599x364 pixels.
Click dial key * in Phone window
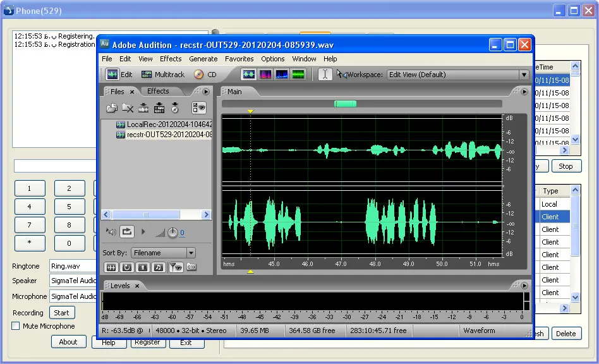click(x=30, y=243)
